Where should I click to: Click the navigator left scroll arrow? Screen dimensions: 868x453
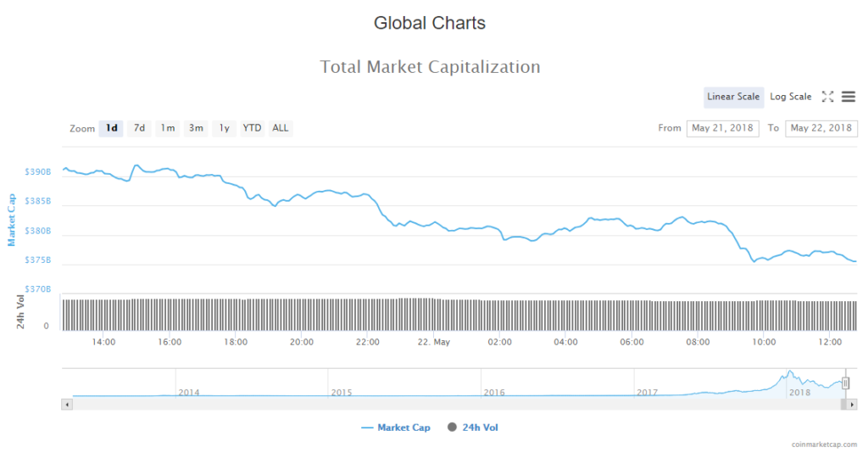pos(66,405)
